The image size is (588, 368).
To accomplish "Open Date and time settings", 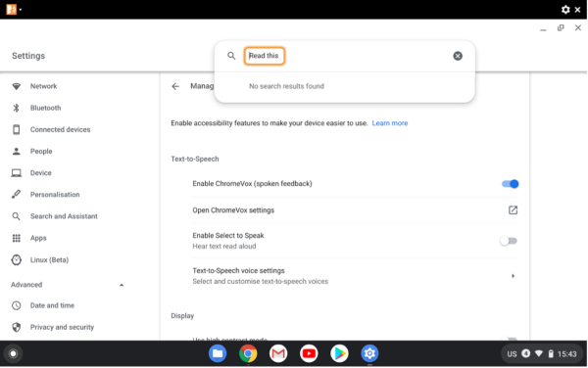I will point(52,305).
